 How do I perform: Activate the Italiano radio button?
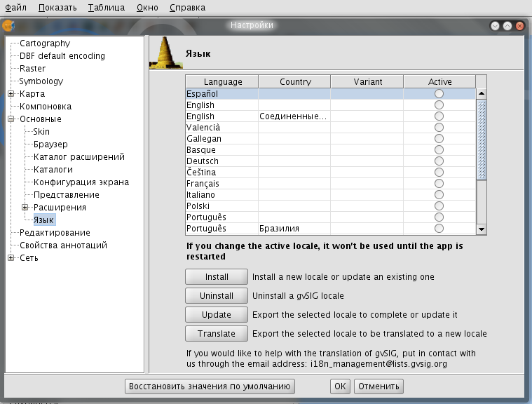pyautogui.click(x=439, y=194)
